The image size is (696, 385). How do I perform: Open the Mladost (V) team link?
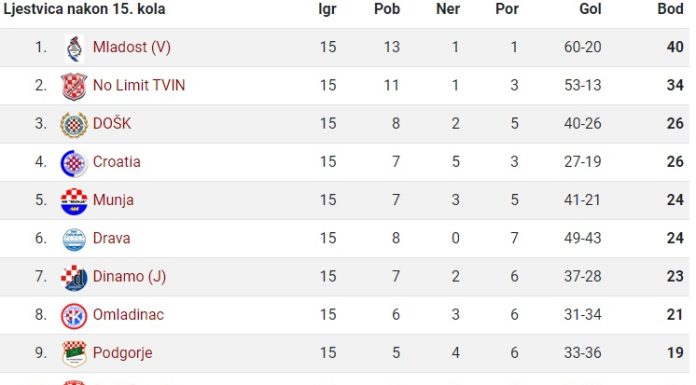pyautogui.click(x=132, y=47)
